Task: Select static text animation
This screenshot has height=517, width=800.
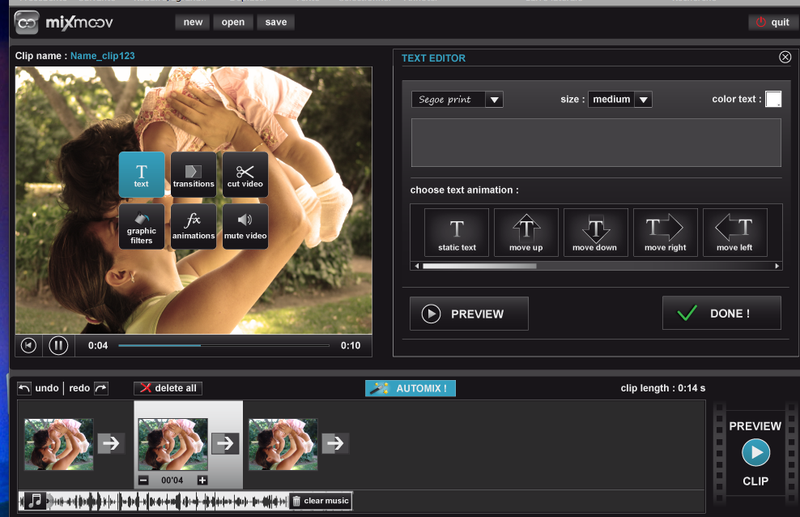Action: coord(457,232)
